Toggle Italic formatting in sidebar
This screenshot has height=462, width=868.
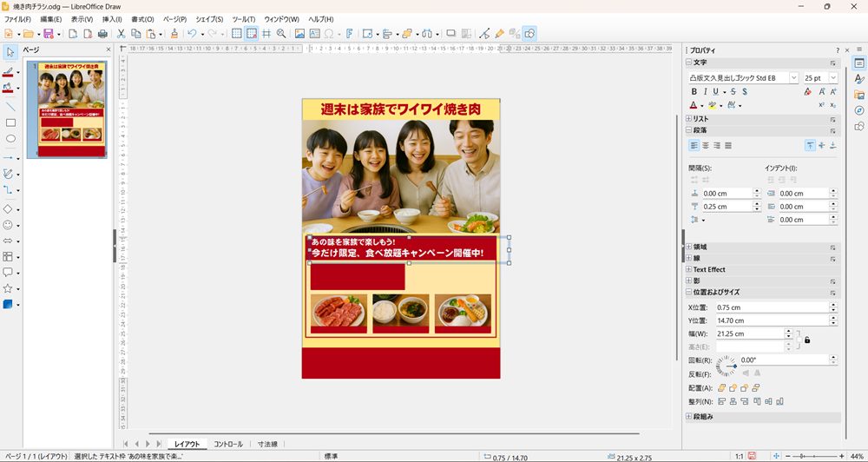click(705, 92)
